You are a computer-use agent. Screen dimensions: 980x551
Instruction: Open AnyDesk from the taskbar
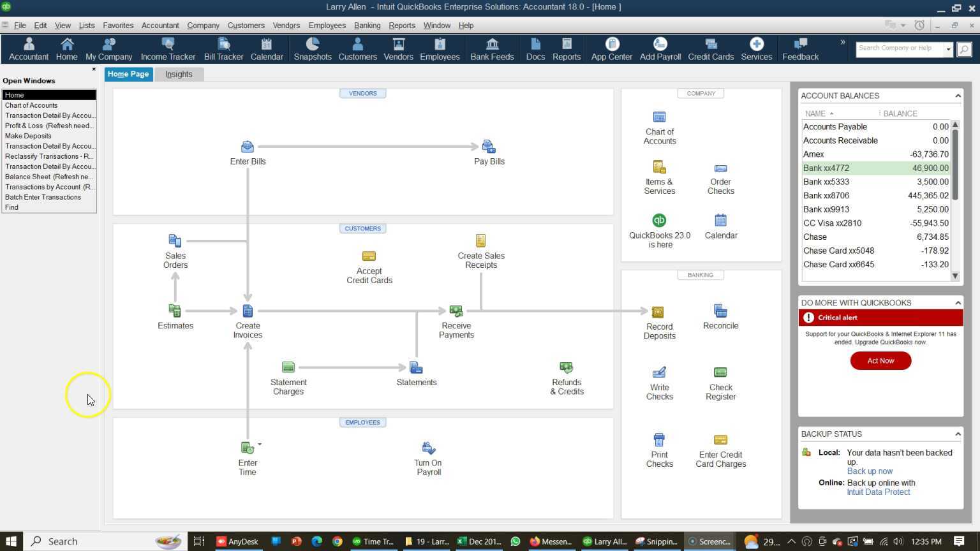pos(237,541)
